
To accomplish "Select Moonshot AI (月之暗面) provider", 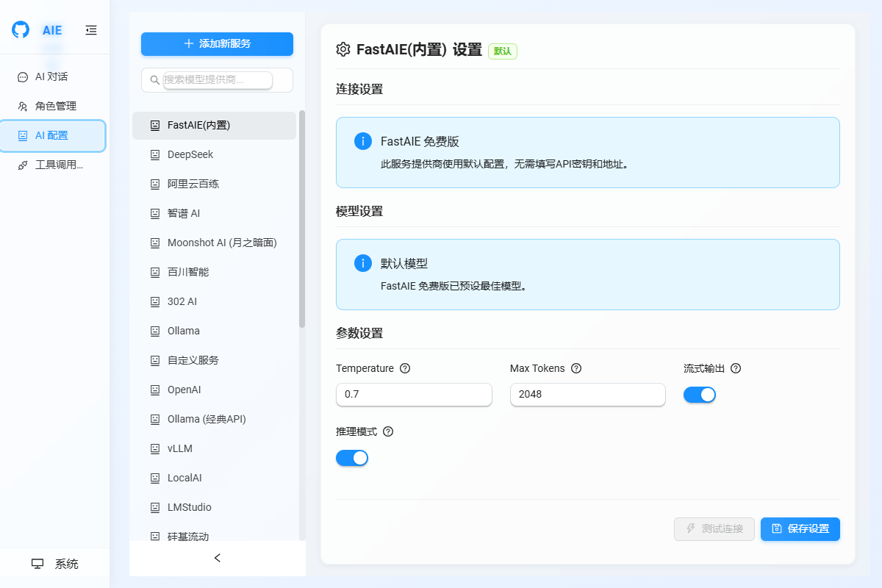I will pos(214,243).
